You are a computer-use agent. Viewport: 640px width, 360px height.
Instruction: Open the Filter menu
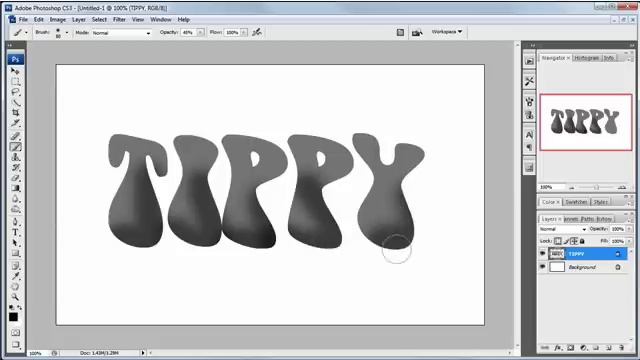point(119,19)
